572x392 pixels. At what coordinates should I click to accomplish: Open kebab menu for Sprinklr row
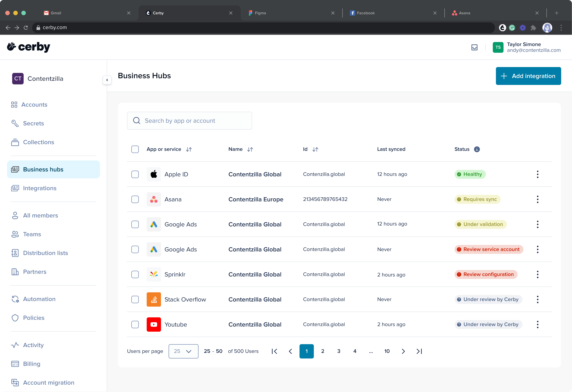538,274
